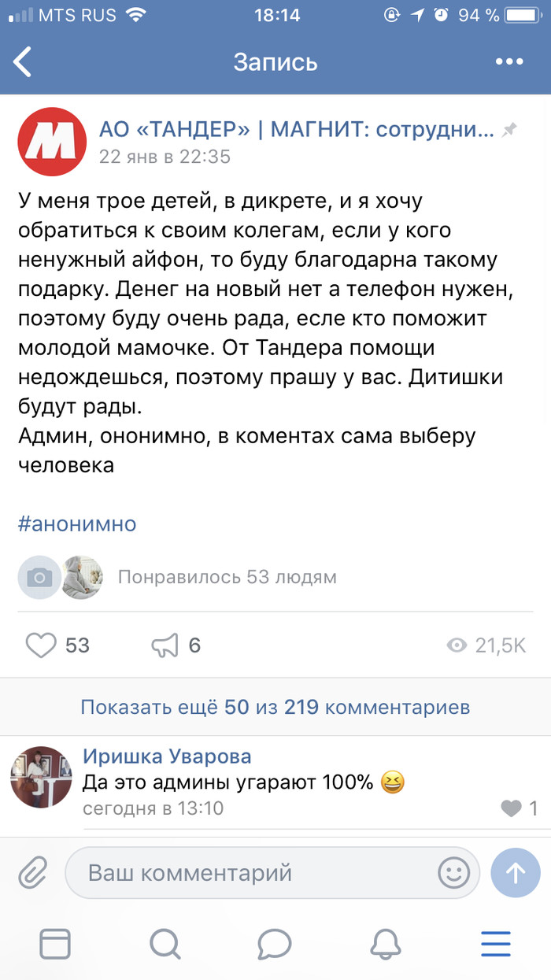The height and width of the screenshot is (980, 551).
Task: Open the hamburger menu in bottom bar
Action: (x=495, y=944)
